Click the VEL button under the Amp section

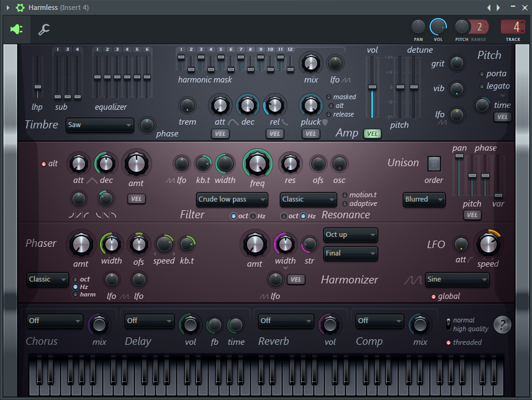tap(372, 133)
